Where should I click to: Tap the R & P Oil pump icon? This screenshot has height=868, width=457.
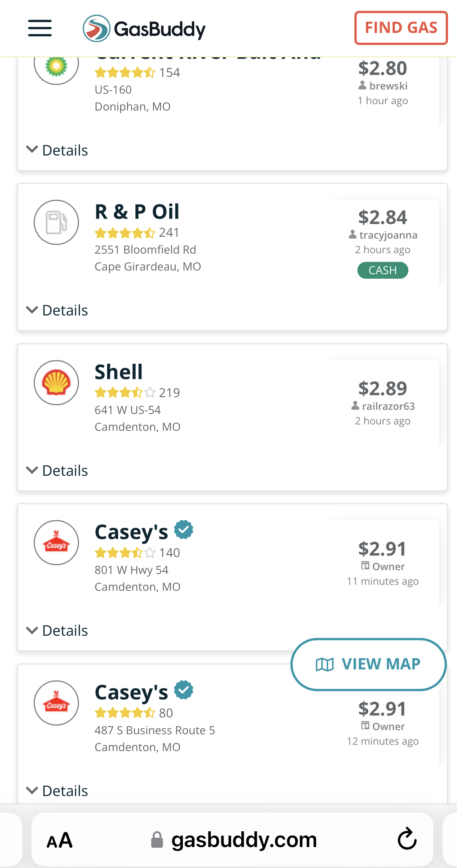click(x=56, y=222)
